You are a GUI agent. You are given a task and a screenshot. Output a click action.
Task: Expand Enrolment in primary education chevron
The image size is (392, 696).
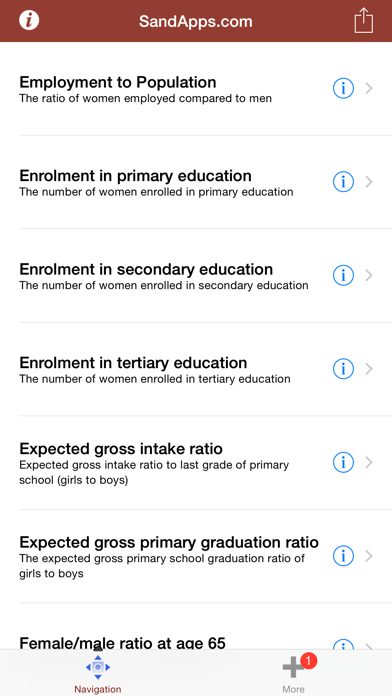coord(369,182)
